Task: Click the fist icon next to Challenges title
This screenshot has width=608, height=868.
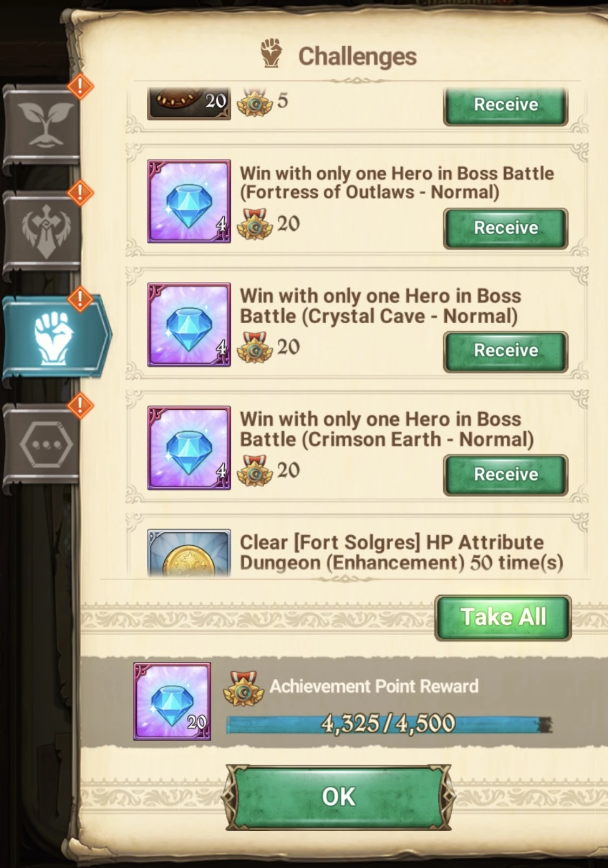Action: point(271,53)
